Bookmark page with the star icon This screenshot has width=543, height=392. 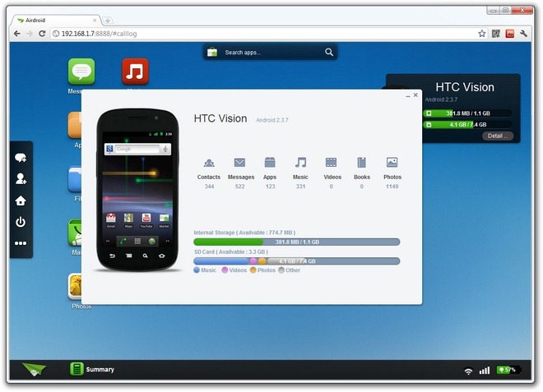pyautogui.click(x=481, y=34)
